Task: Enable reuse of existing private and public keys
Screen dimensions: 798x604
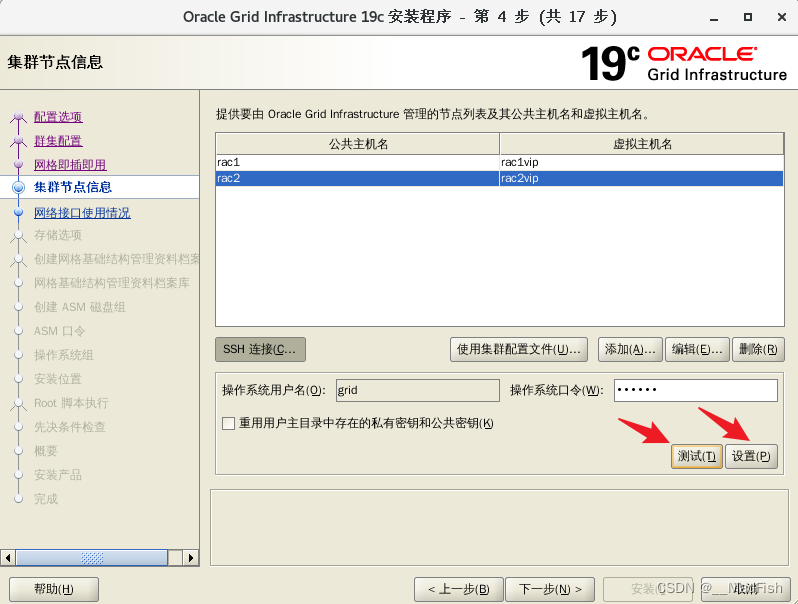Action: pyautogui.click(x=229, y=423)
